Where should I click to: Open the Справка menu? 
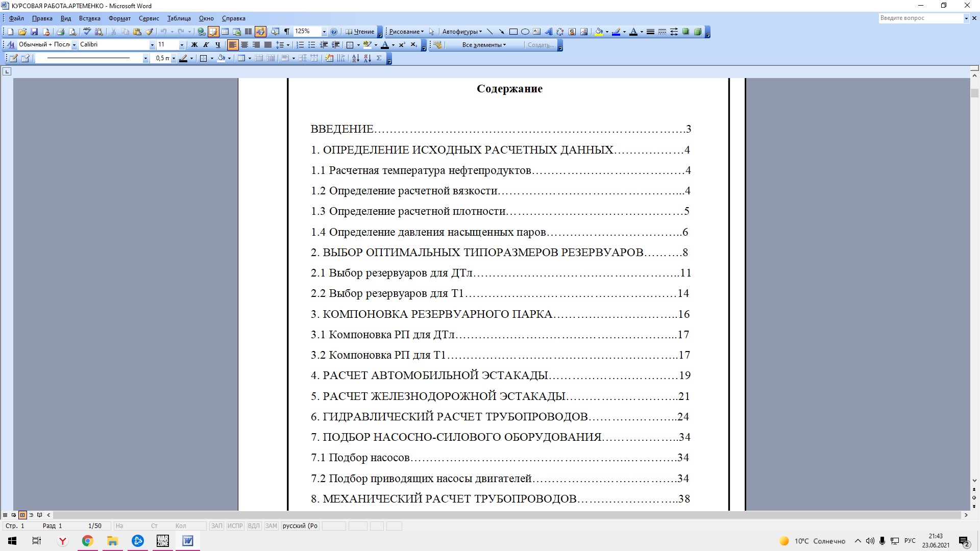coord(233,18)
